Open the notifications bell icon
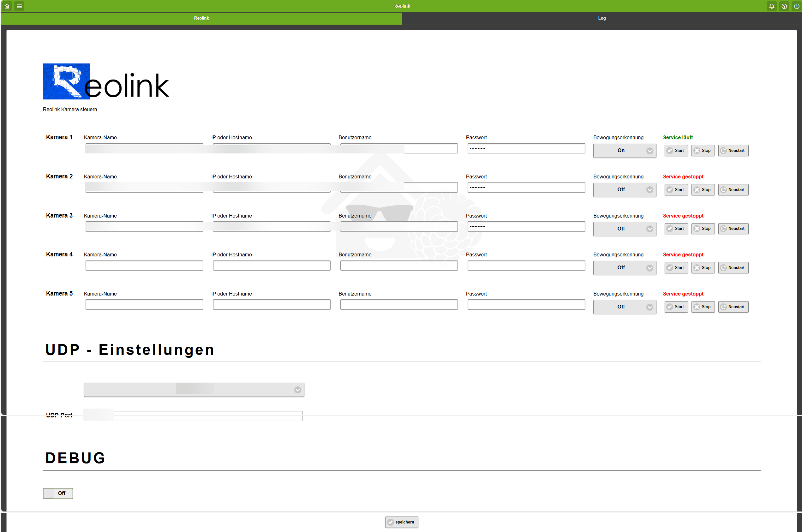 [x=771, y=6]
